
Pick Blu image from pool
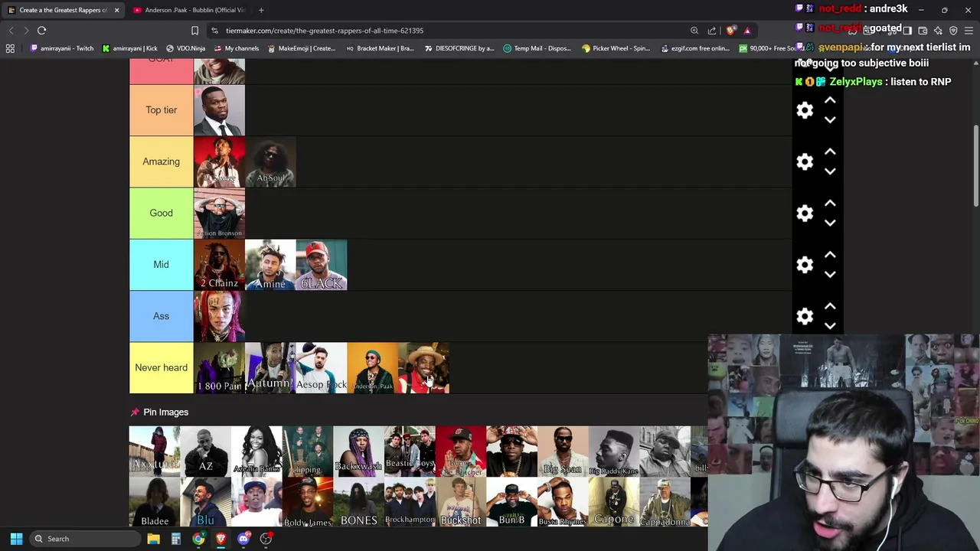point(205,502)
